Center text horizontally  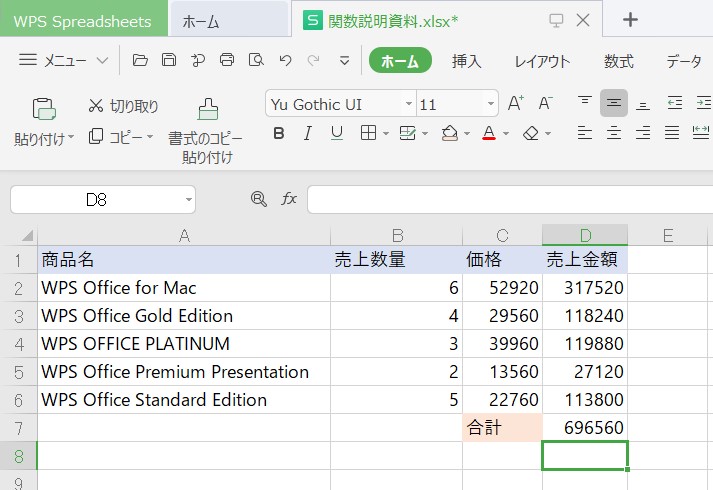pyautogui.click(x=613, y=133)
